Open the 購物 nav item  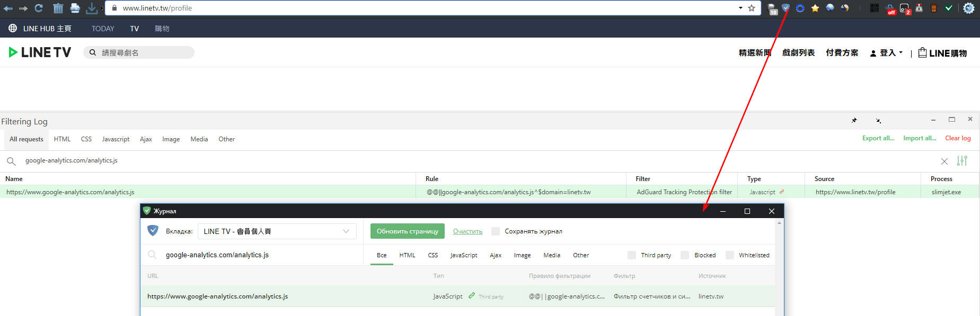[x=162, y=29]
